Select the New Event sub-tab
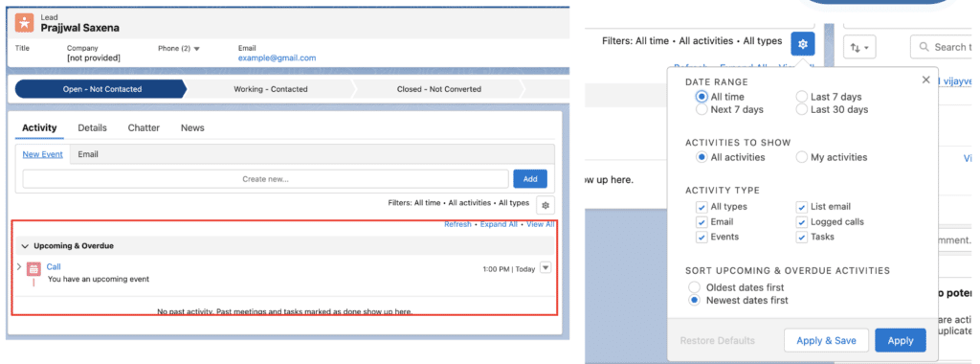 [x=42, y=154]
